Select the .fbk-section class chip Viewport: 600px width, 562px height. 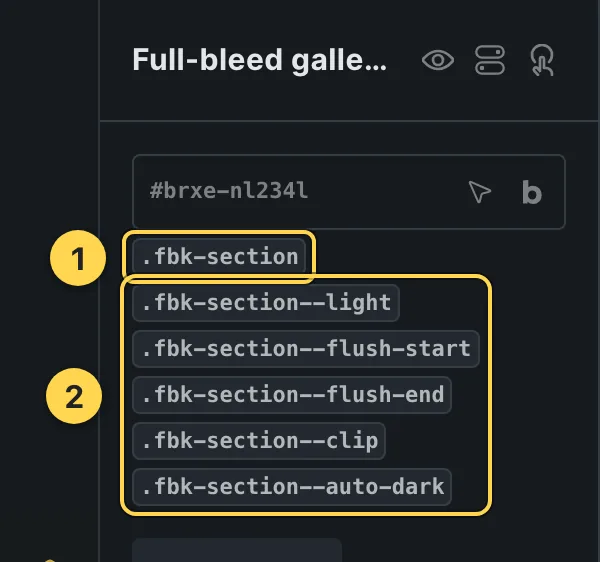pyautogui.click(x=219, y=256)
